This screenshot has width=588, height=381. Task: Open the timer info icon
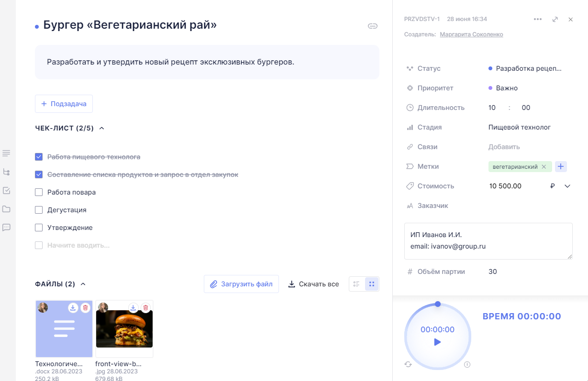467,364
